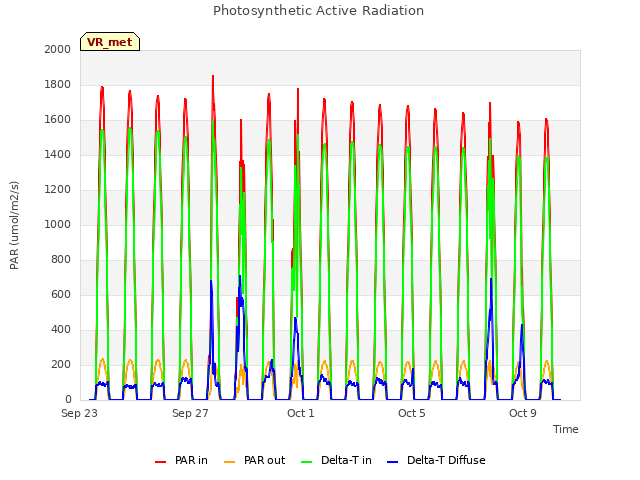Click the 400 y-axis tick label
Screen dimensions: 640x480
61,329
